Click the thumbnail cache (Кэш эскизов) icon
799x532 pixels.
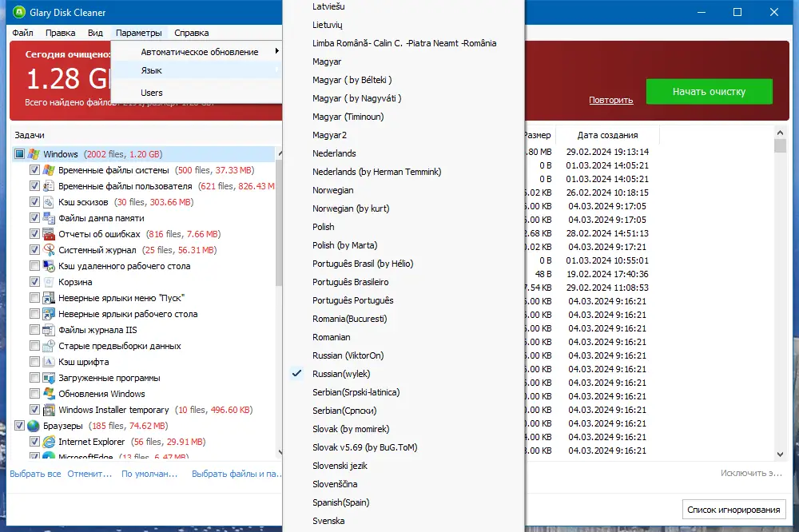[49, 202]
